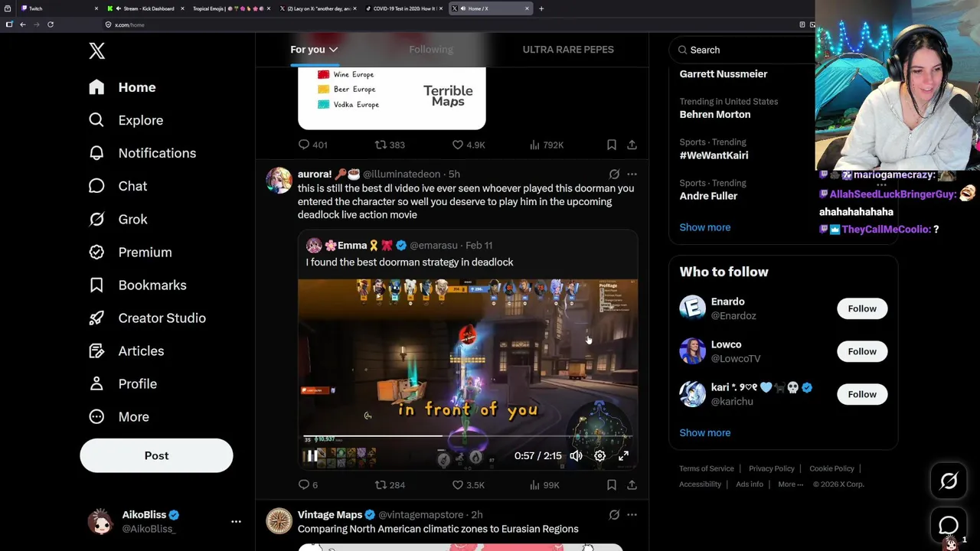Switch to the Following tab
This screenshot has width=980, height=551.
[431, 50]
